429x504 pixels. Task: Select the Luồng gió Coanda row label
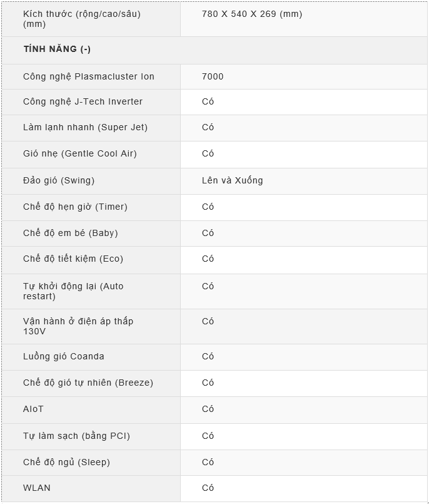pyautogui.click(x=64, y=356)
